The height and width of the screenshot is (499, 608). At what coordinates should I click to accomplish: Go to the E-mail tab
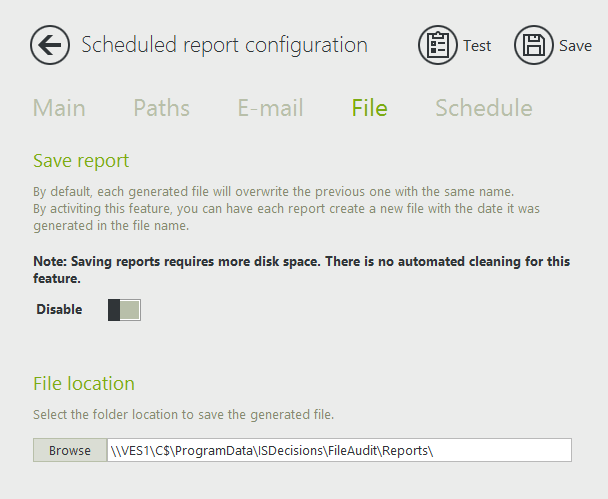pos(270,108)
